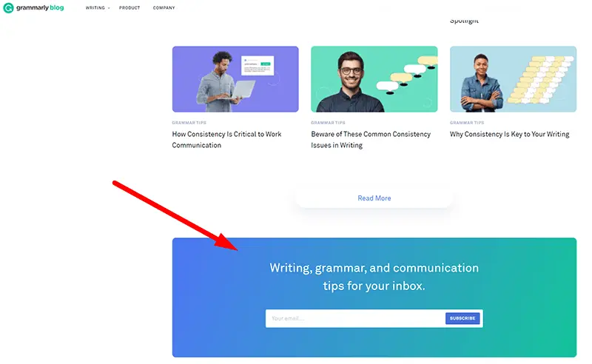Select Grammar Tips tag above first article
This screenshot has height=364, width=592.
click(x=189, y=123)
